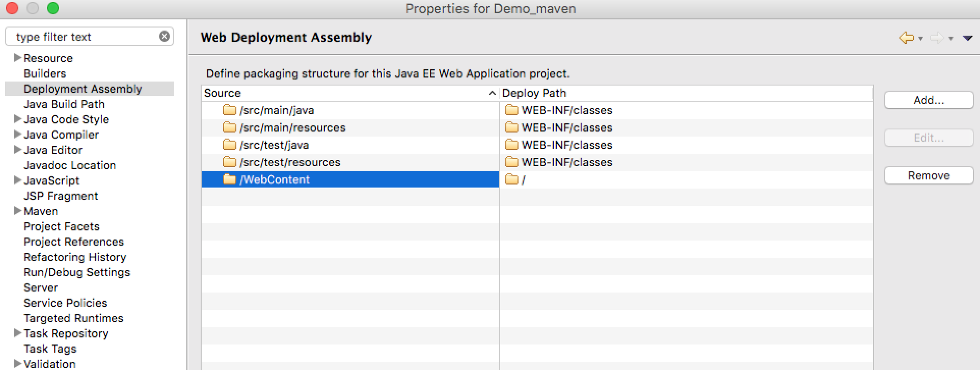Screen dimensions: 980x370
Task: Click the /src/main/resources folder icon
Action: tap(230, 127)
